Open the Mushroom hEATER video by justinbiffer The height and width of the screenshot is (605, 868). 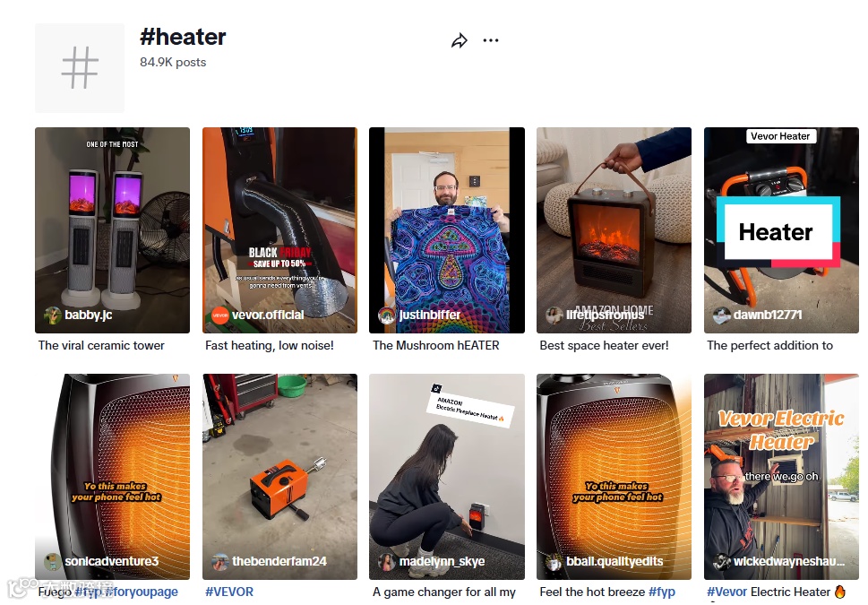point(447,230)
